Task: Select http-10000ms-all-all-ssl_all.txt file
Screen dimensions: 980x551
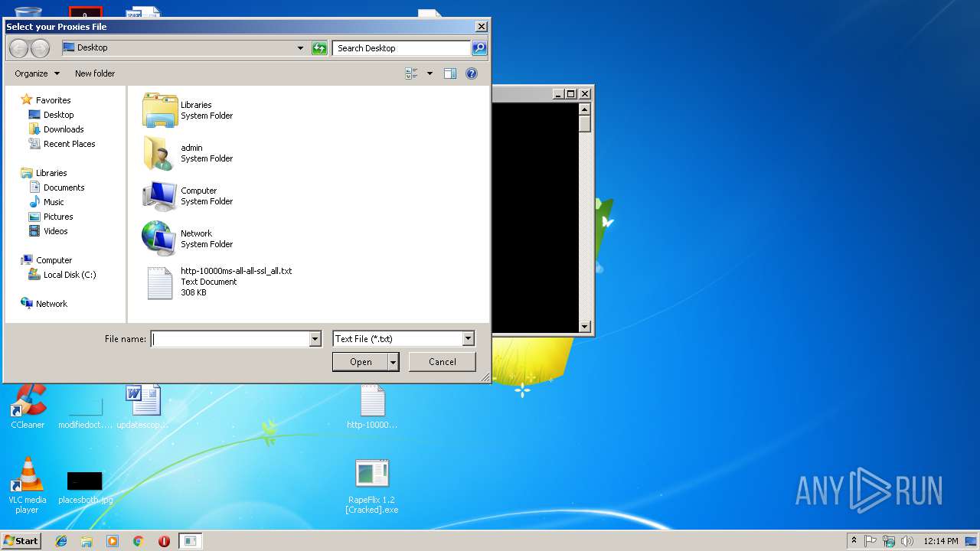Action: tap(219, 282)
